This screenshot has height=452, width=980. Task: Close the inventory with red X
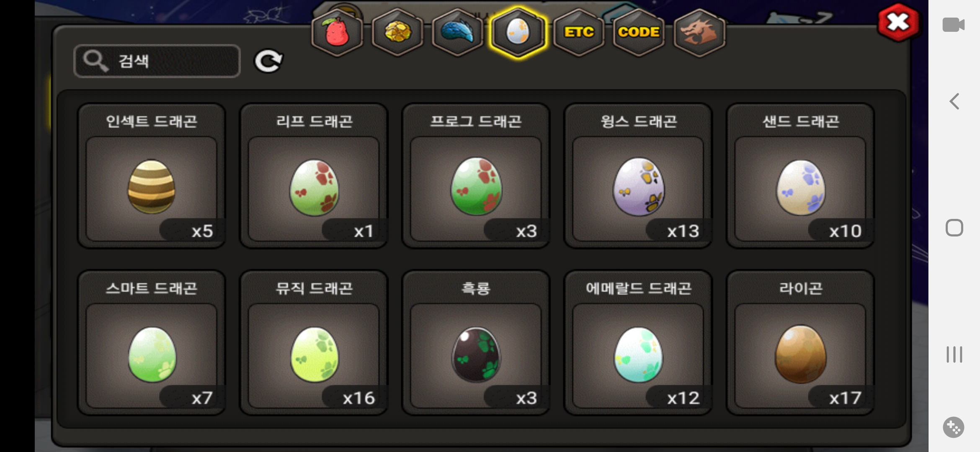click(x=898, y=23)
